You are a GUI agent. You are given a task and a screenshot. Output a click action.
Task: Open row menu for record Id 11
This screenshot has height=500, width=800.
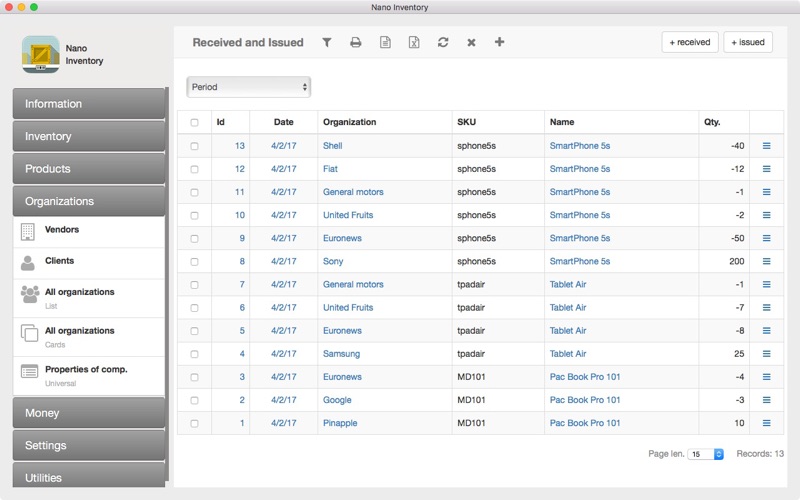coord(766,192)
